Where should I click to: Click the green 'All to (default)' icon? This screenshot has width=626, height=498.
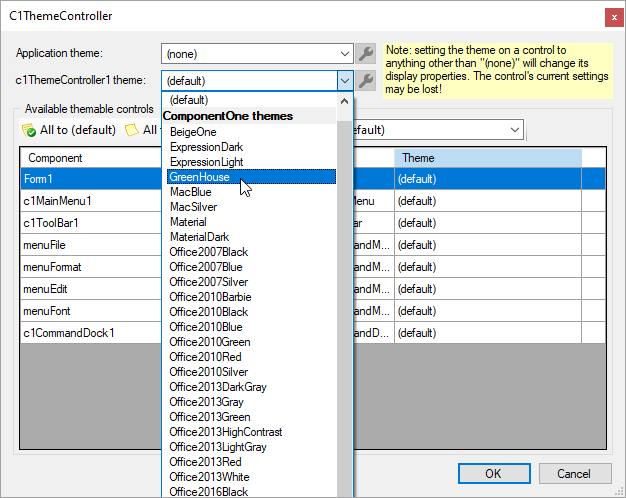(29, 130)
